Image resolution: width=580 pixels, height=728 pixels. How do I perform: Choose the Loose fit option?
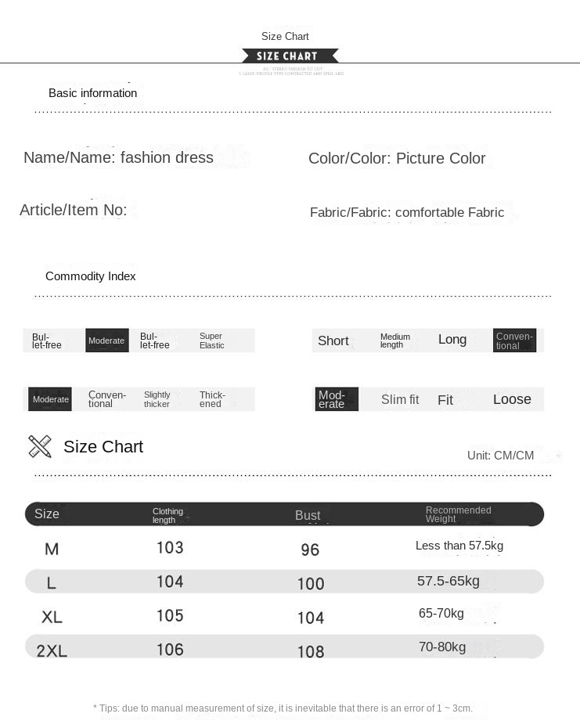click(x=512, y=399)
